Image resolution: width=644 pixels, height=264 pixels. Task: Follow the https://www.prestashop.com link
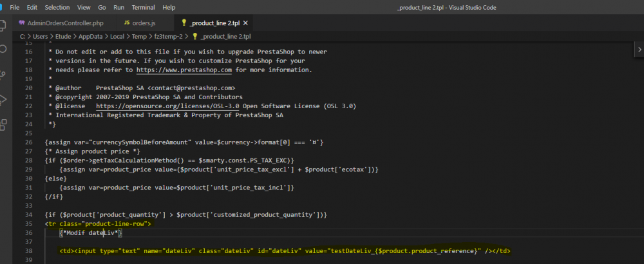[184, 70]
